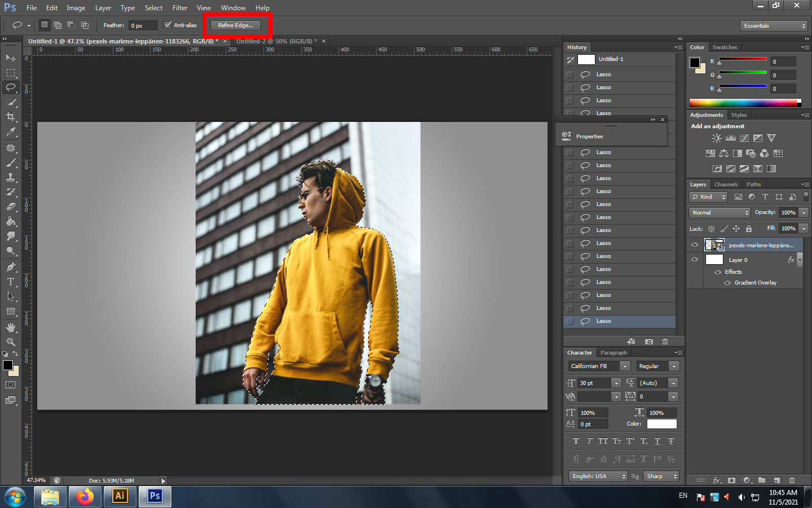812x508 pixels.
Task: Select the Zoom tool in toolbar
Action: click(11, 342)
